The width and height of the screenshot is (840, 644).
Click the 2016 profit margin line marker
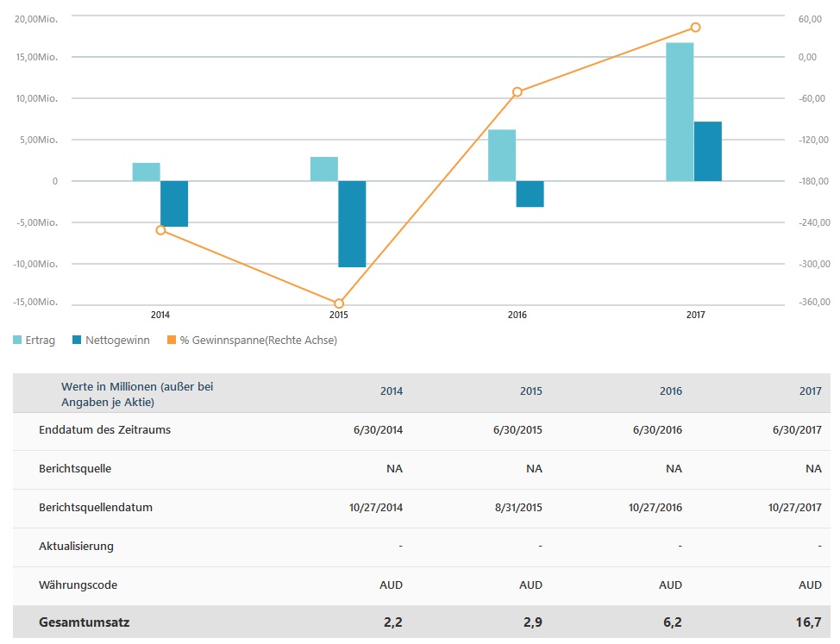tap(517, 91)
